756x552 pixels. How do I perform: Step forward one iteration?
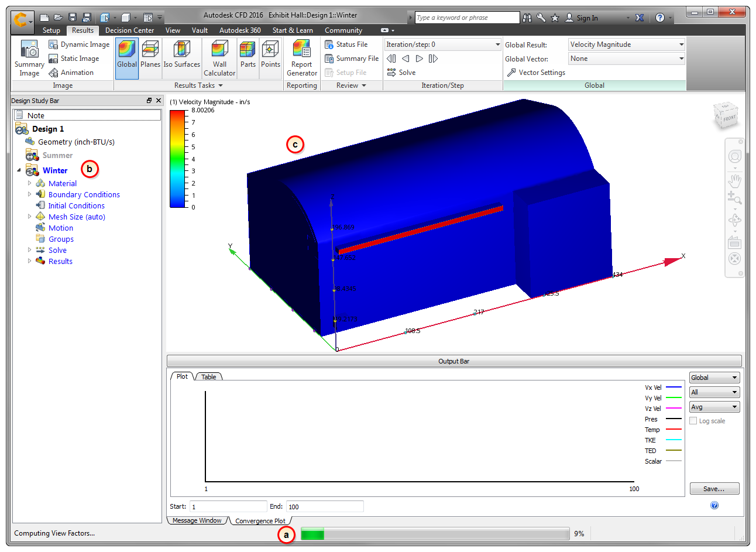pyautogui.click(x=420, y=59)
